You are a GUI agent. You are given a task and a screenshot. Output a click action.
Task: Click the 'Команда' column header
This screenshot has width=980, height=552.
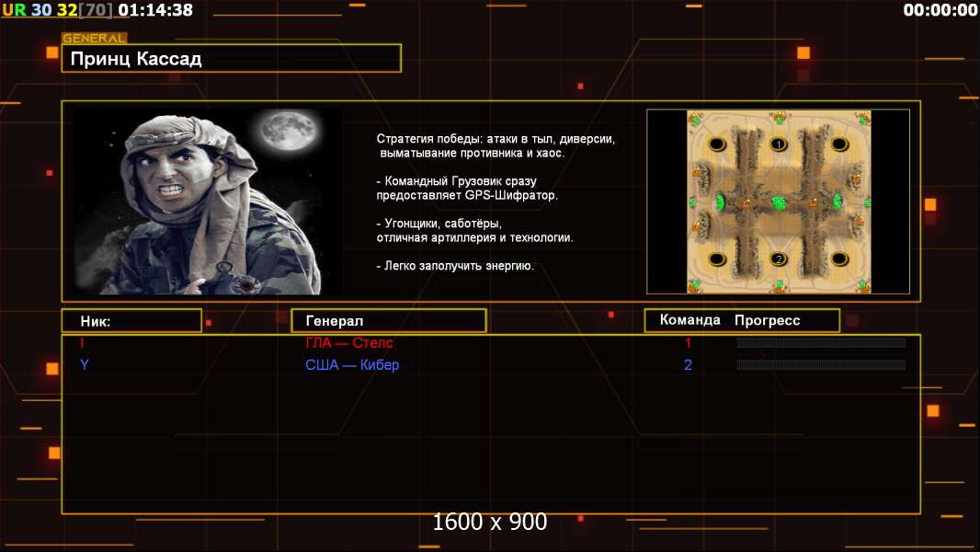690,320
